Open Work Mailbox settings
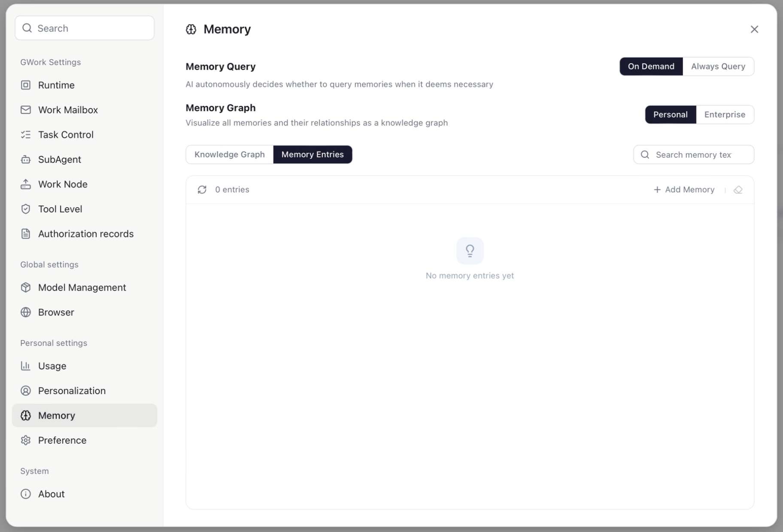The width and height of the screenshot is (783, 532). coord(85,110)
